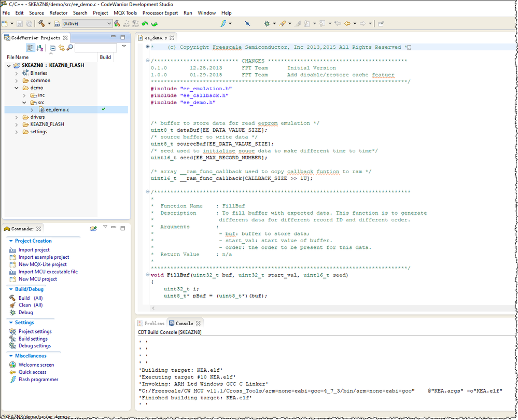Click the Save disk icon in toolbar
This screenshot has height=420, width=518.
tap(20, 23)
